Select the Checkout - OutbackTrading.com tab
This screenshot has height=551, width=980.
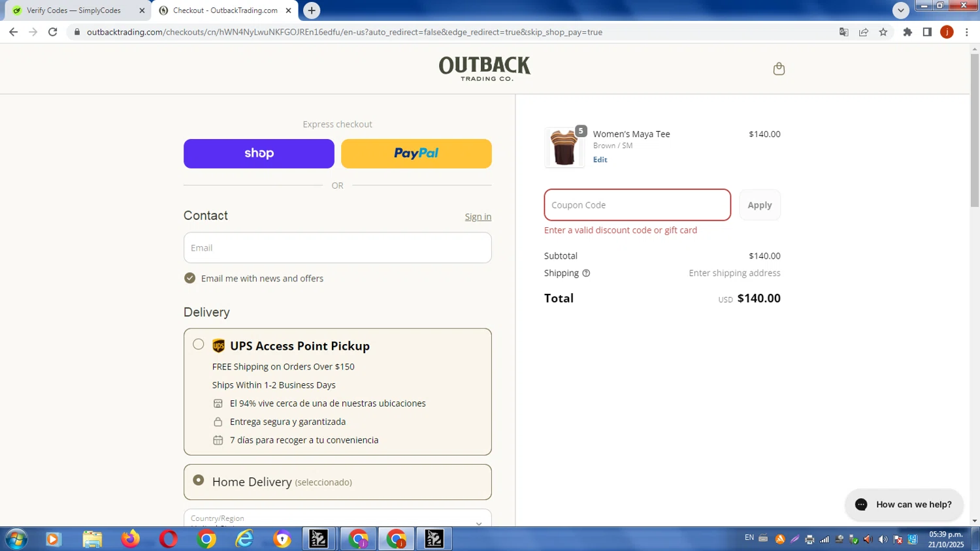tap(225, 10)
